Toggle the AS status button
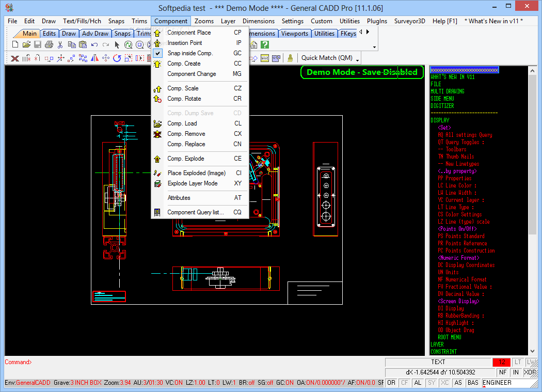Viewport: 542px width, 392px height. tap(458, 383)
